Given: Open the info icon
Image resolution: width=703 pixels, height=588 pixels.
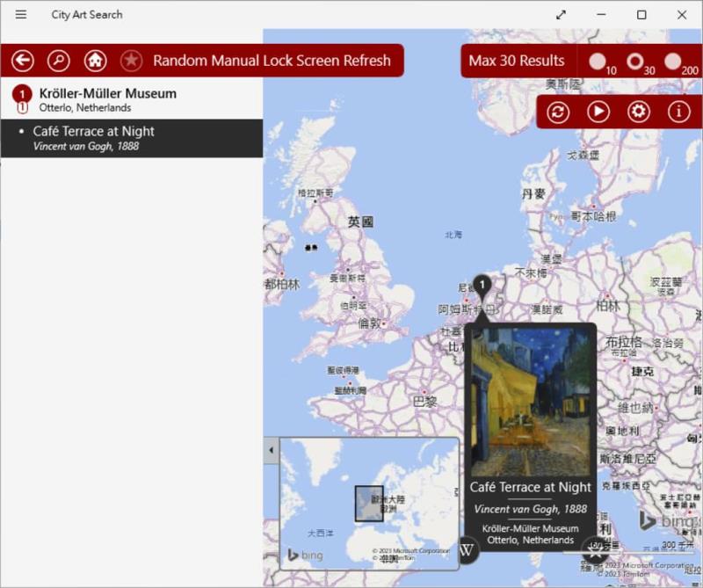Looking at the screenshot, I should [x=678, y=112].
